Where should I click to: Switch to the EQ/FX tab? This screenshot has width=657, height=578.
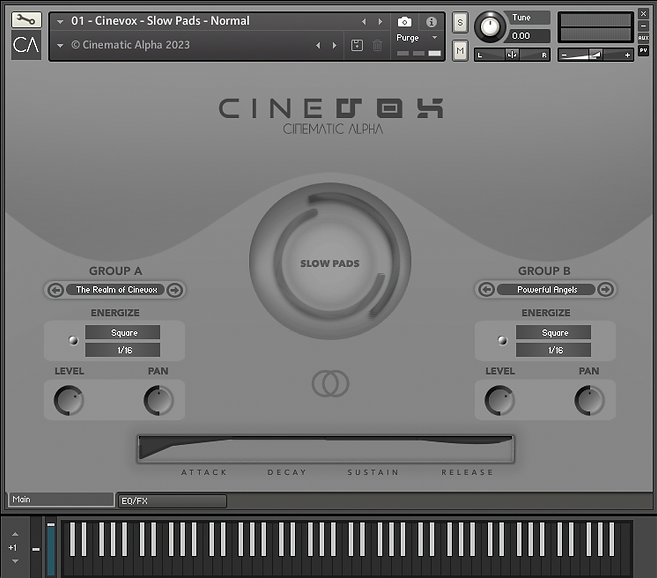pyautogui.click(x=172, y=501)
